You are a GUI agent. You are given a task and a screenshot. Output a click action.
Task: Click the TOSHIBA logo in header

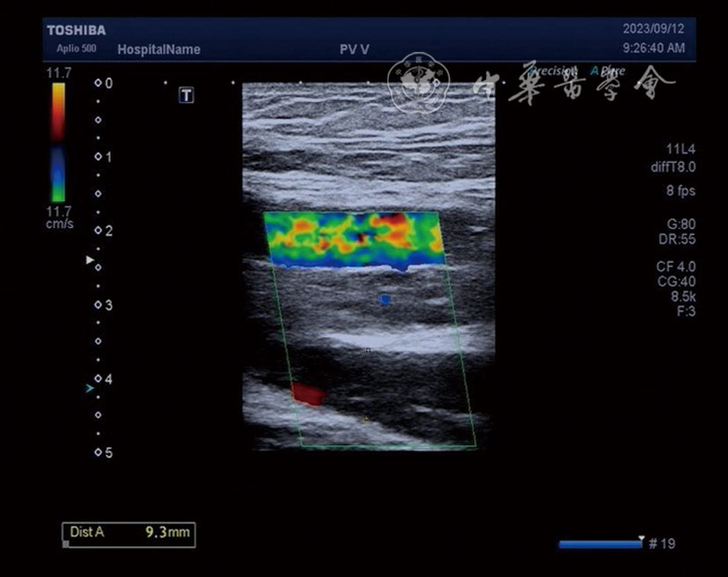click(x=76, y=31)
